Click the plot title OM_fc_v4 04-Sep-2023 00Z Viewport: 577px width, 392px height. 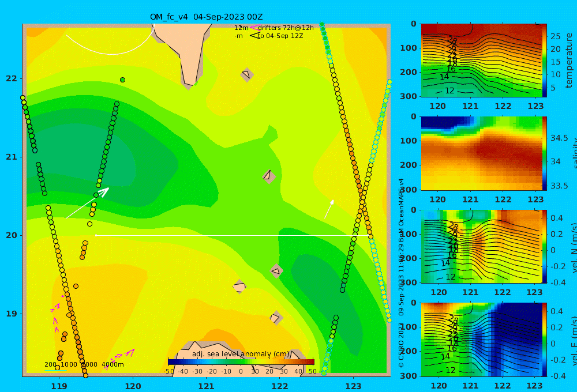[x=206, y=17]
